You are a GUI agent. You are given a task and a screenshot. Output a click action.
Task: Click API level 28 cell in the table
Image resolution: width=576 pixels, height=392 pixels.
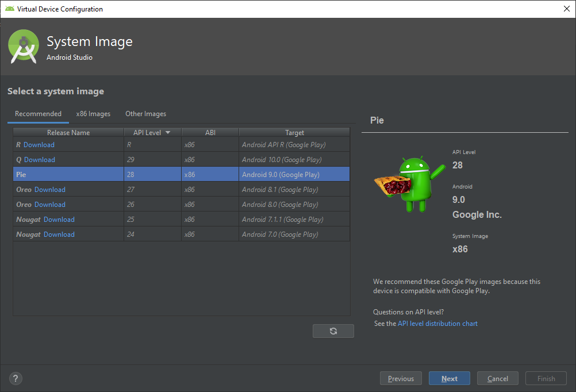tap(152, 175)
